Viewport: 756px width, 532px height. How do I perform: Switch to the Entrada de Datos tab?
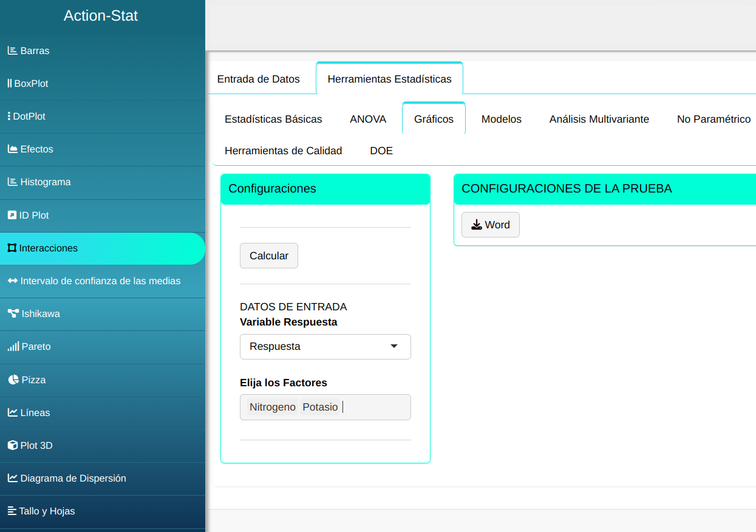pos(259,79)
